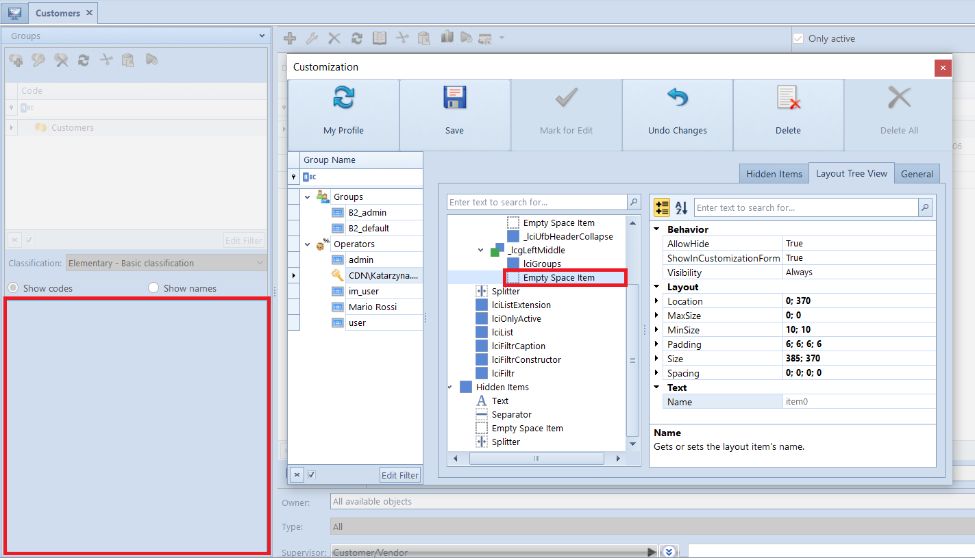Click the Owner field showing All available objects

click(652, 501)
